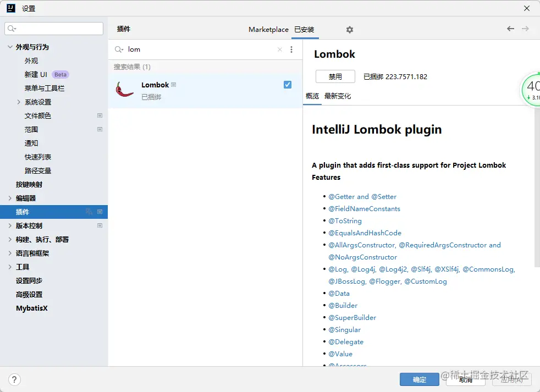Screen dimensions: 540x392
Task: Click the plugins gear settings icon
Action: pos(350,30)
